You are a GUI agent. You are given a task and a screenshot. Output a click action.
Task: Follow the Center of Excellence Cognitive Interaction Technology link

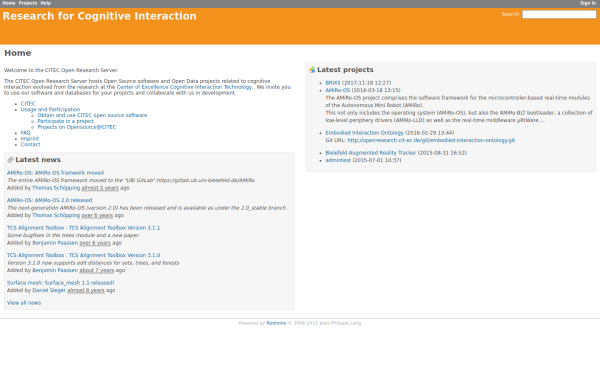point(184,87)
